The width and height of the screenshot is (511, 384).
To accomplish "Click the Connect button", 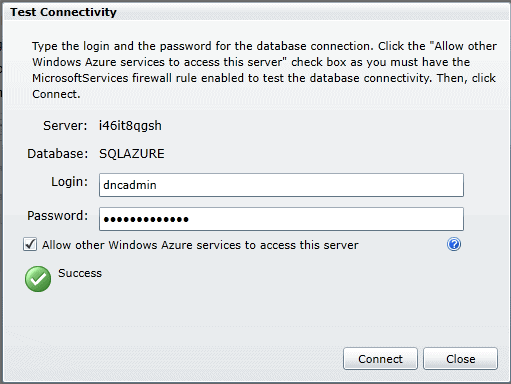I will click(x=380, y=359).
